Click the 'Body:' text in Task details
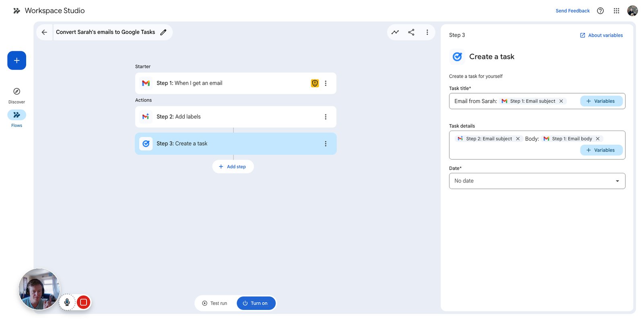The height and width of the screenshot is (322, 644). (532, 139)
